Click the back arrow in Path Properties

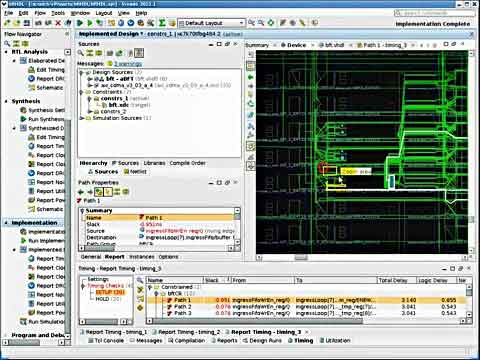[81, 192]
